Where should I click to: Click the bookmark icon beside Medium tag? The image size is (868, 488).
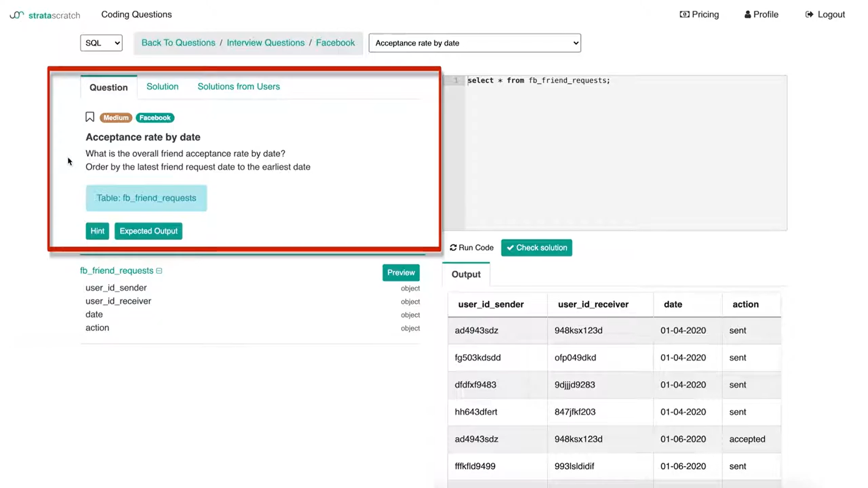(90, 117)
